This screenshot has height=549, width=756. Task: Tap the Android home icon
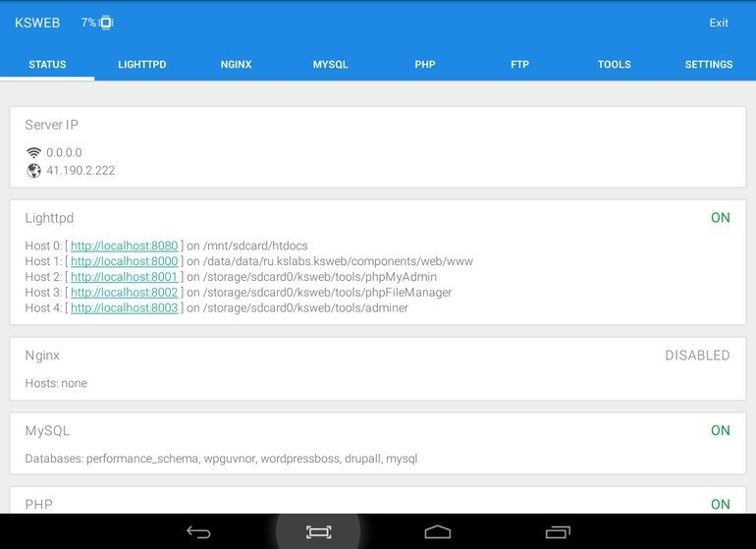(x=437, y=531)
